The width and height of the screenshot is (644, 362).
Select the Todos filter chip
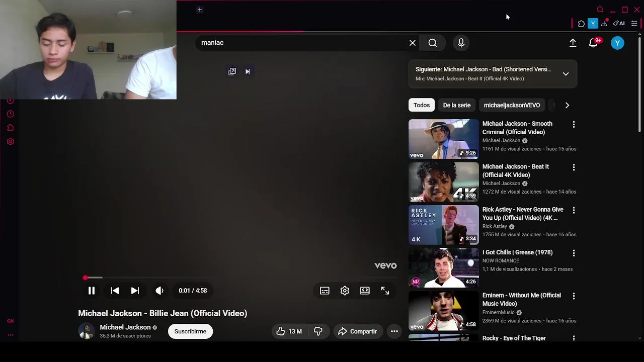(x=422, y=105)
